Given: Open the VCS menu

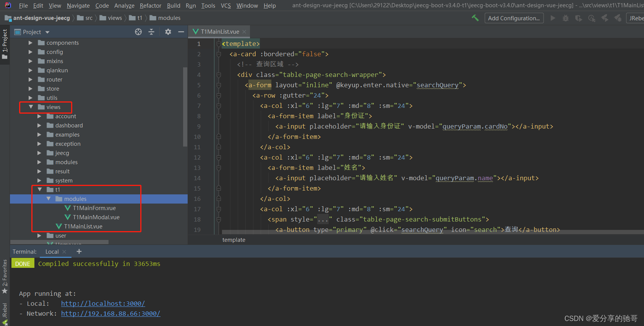Looking at the screenshot, I should click(226, 5).
